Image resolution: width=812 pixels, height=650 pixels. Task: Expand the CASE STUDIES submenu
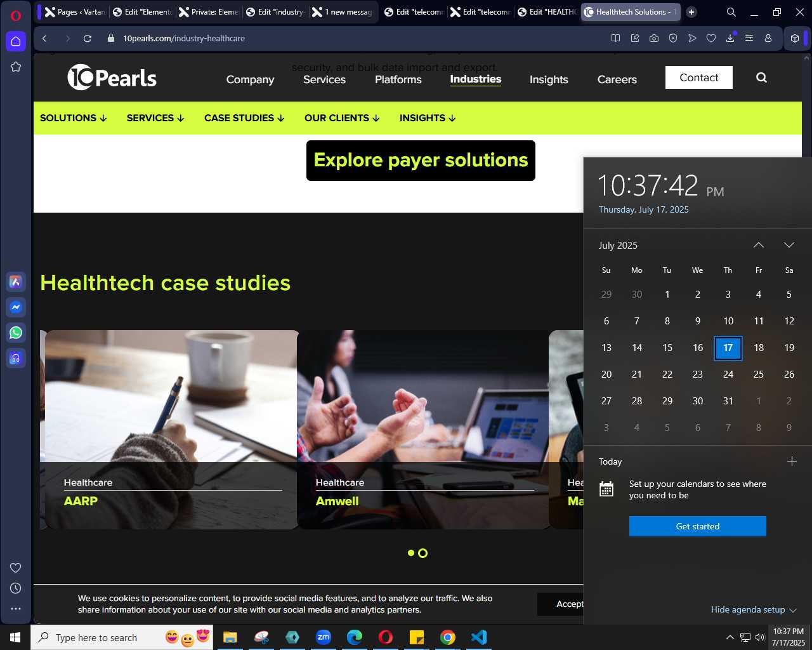point(245,118)
